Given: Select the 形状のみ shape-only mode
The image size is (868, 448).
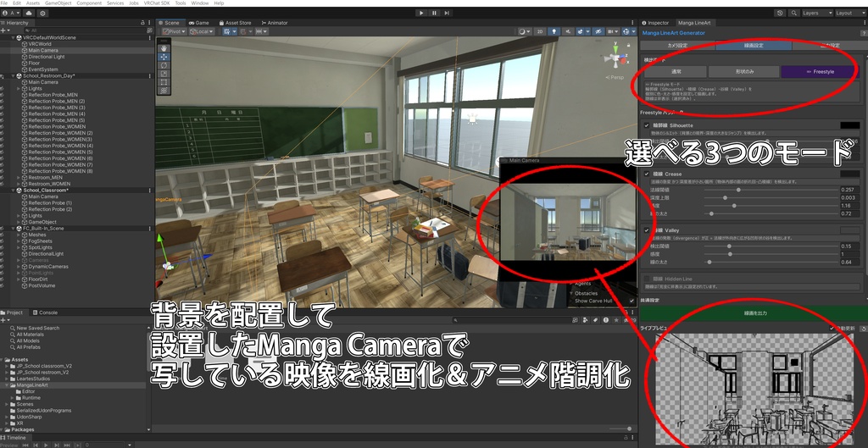Looking at the screenshot, I should (x=744, y=71).
